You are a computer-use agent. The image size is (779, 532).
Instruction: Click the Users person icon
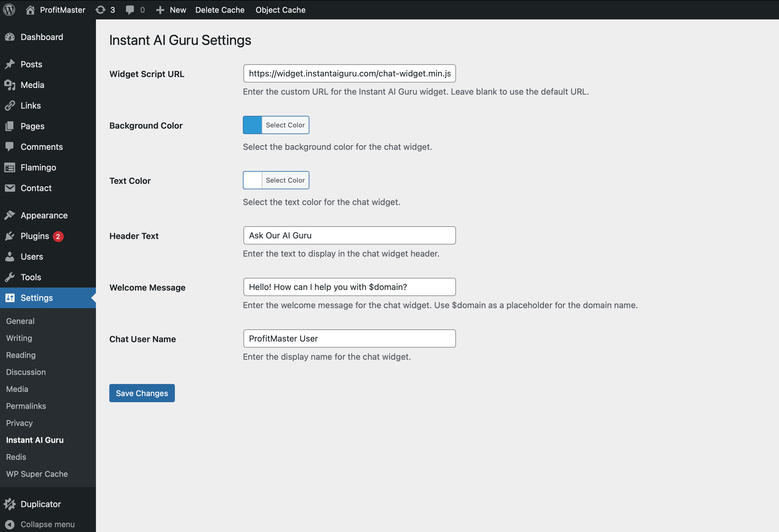click(10, 257)
